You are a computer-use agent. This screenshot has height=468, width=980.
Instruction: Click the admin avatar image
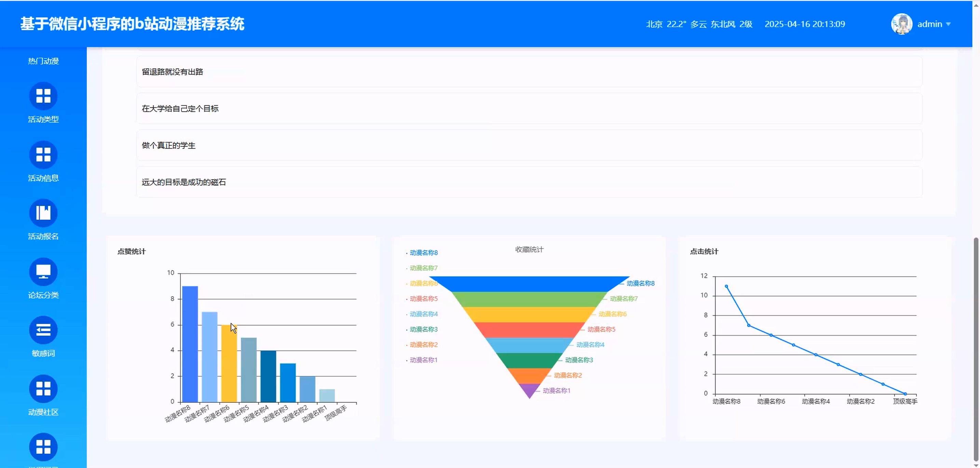[x=901, y=24]
